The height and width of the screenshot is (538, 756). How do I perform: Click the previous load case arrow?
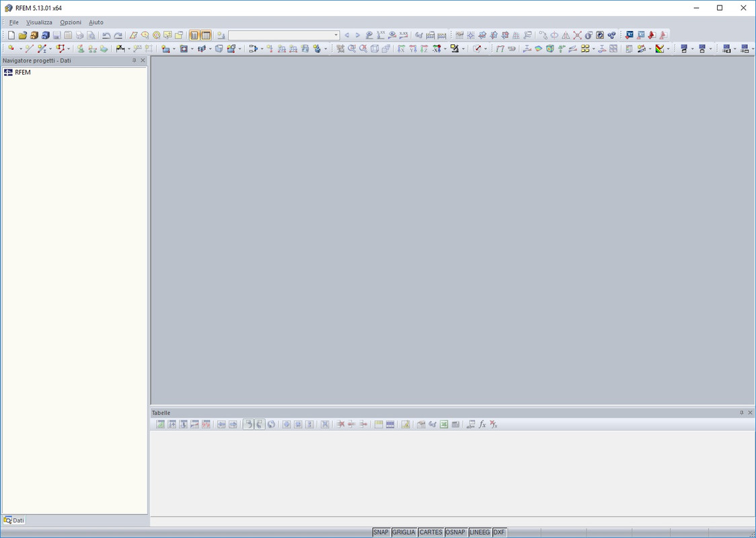(x=346, y=35)
